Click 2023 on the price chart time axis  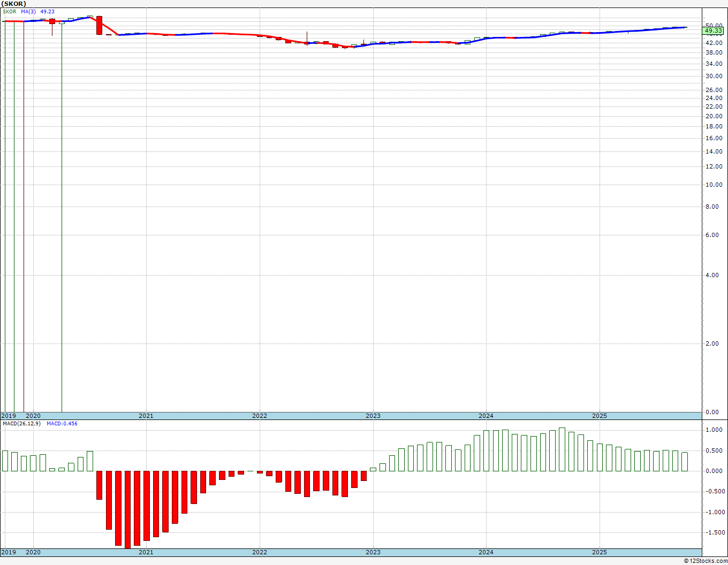tap(373, 416)
